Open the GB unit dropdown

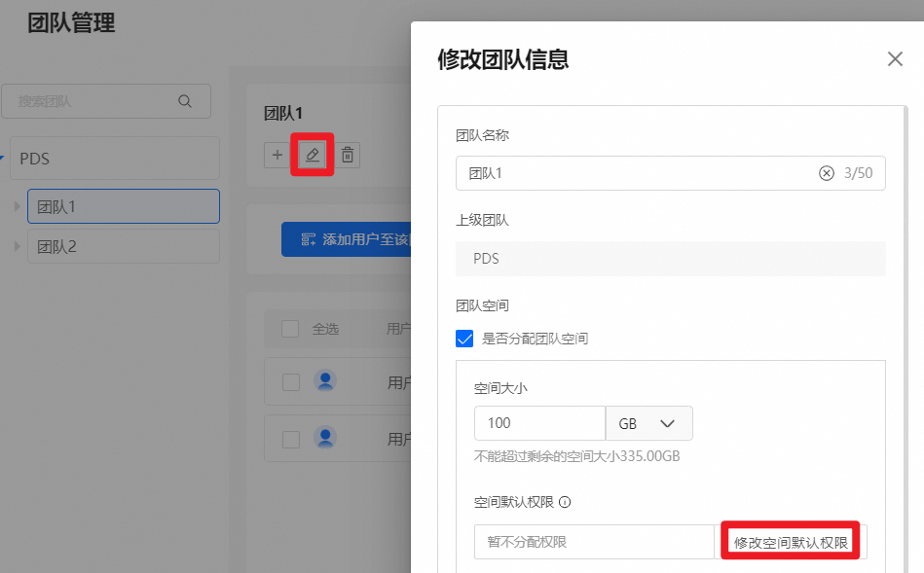pyautogui.click(x=648, y=423)
